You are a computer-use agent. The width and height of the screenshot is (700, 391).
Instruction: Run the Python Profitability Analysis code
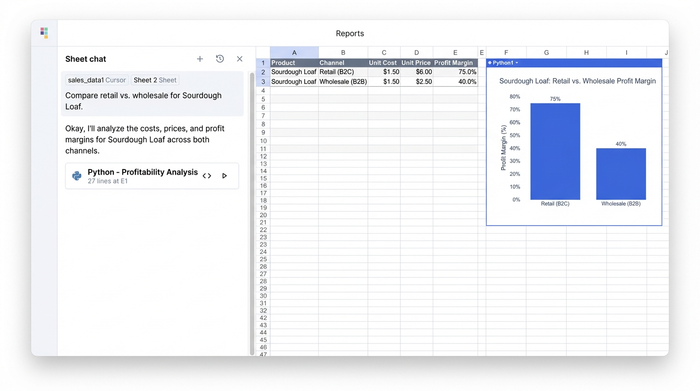(x=225, y=176)
